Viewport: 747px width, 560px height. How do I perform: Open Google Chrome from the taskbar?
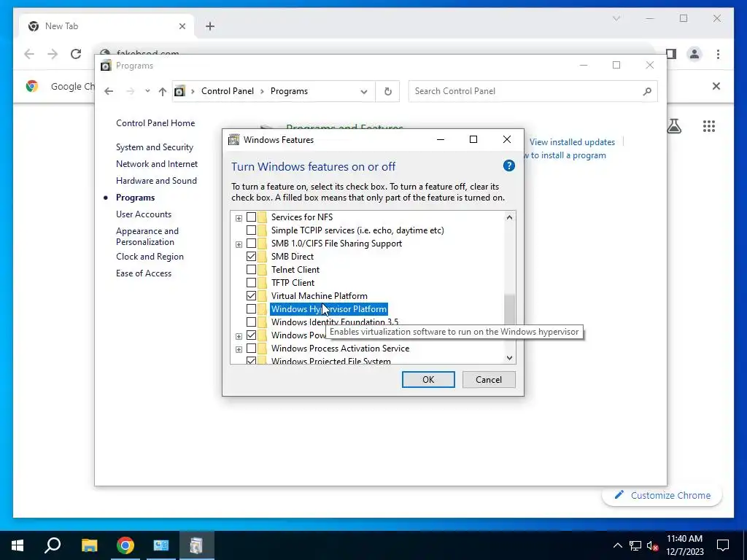point(125,545)
